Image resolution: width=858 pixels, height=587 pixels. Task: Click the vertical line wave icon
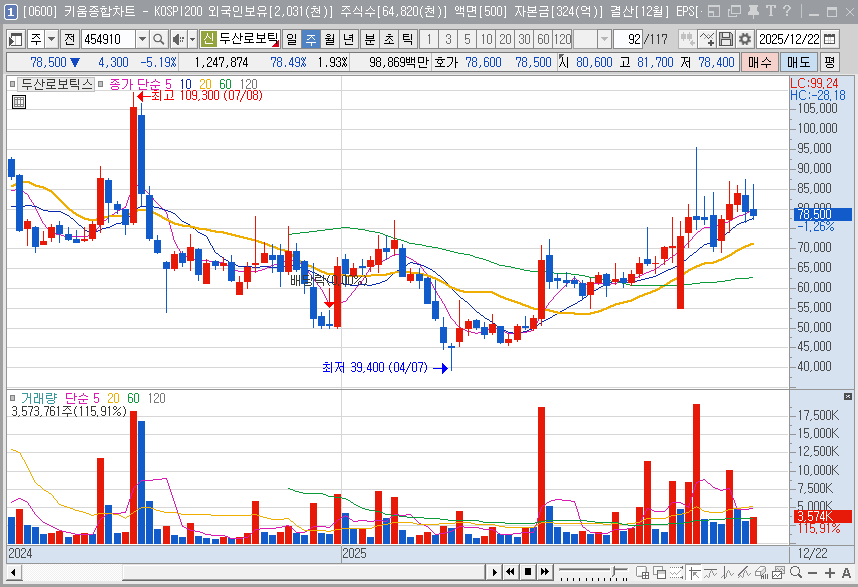[x=727, y=573]
